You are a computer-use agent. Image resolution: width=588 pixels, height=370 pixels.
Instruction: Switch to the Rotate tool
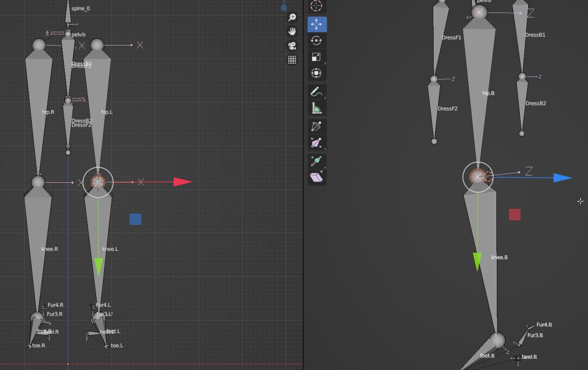click(317, 41)
